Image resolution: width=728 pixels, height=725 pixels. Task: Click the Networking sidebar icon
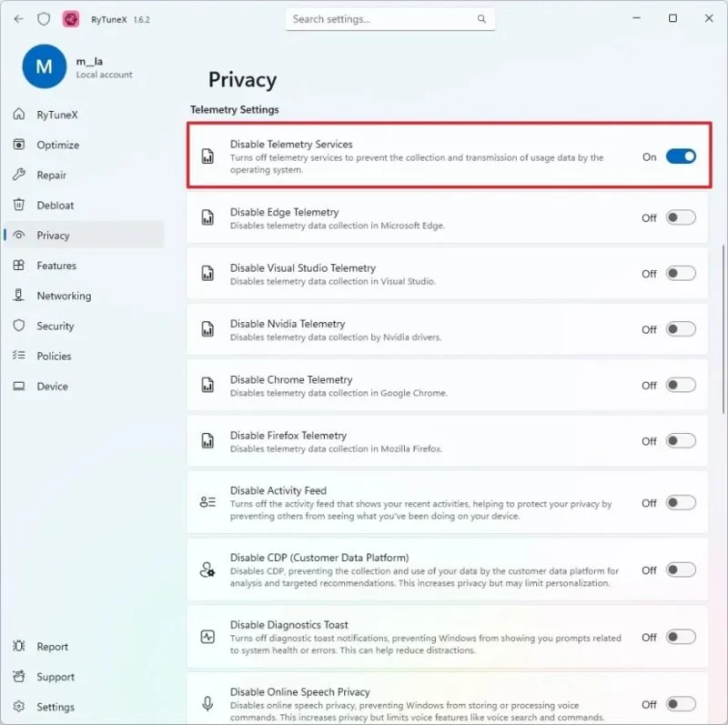(19, 296)
